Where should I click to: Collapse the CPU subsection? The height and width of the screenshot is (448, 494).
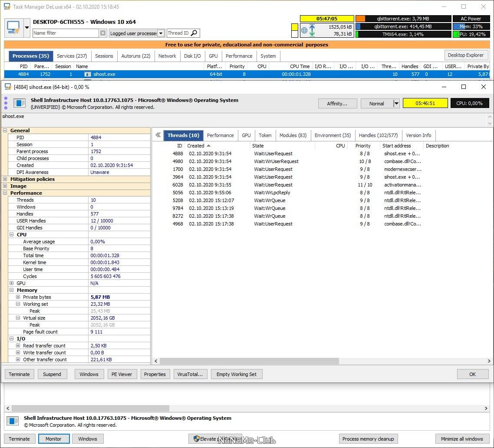coord(12,235)
